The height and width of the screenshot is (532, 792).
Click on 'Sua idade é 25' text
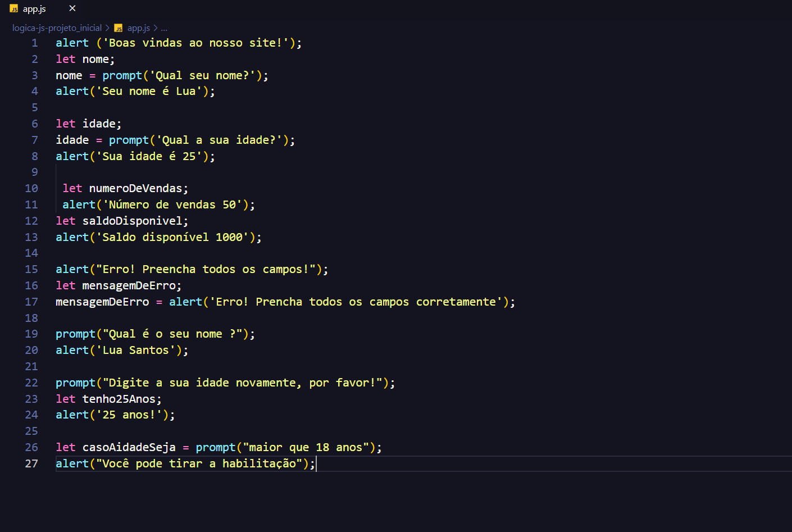(149, 156)
